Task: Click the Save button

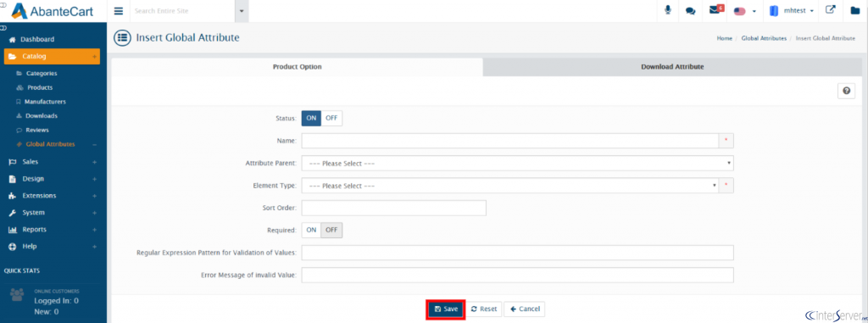Action: [x=446, y=309]
